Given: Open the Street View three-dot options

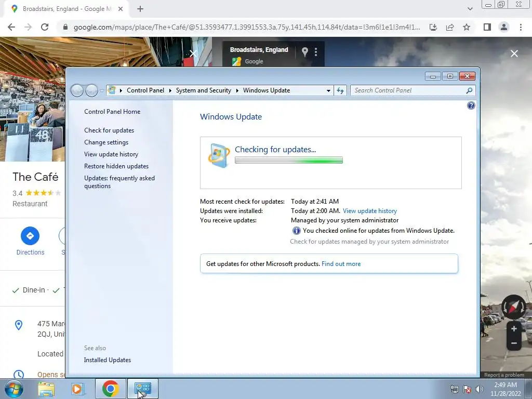Looking at the screenshot, I should point(316,52).
